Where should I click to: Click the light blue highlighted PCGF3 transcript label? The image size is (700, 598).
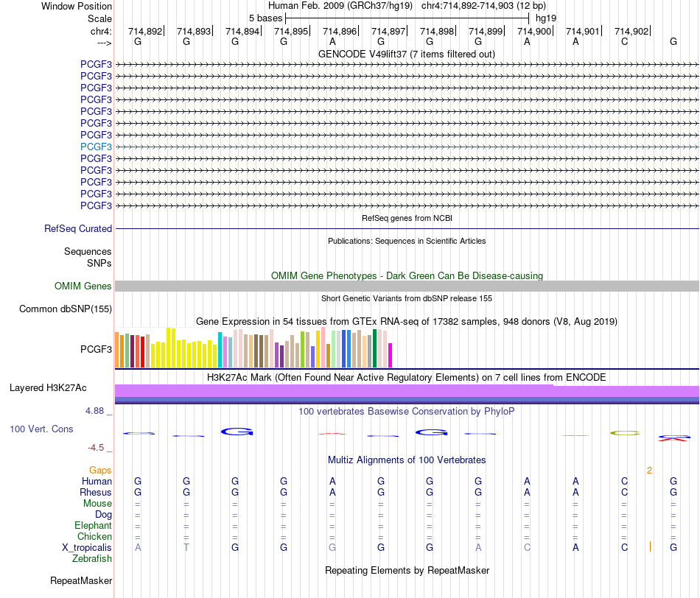coord(96,147)
